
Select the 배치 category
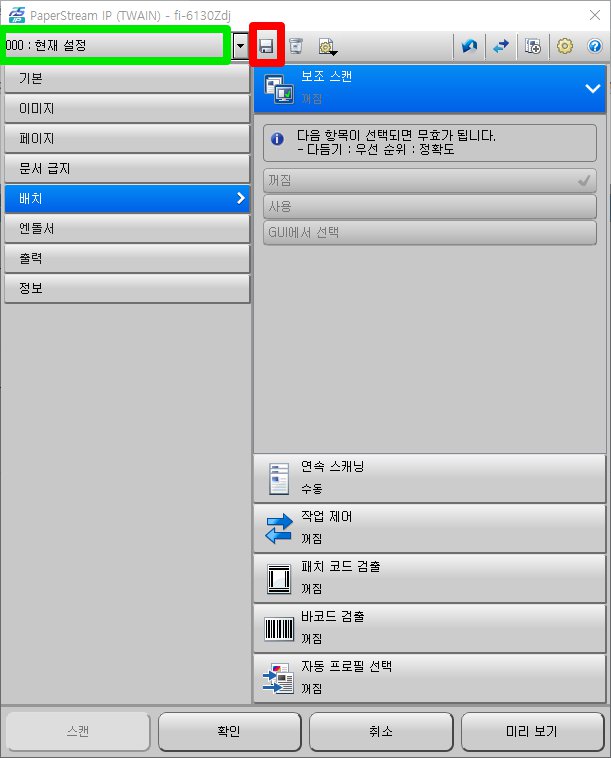point(127,199)
